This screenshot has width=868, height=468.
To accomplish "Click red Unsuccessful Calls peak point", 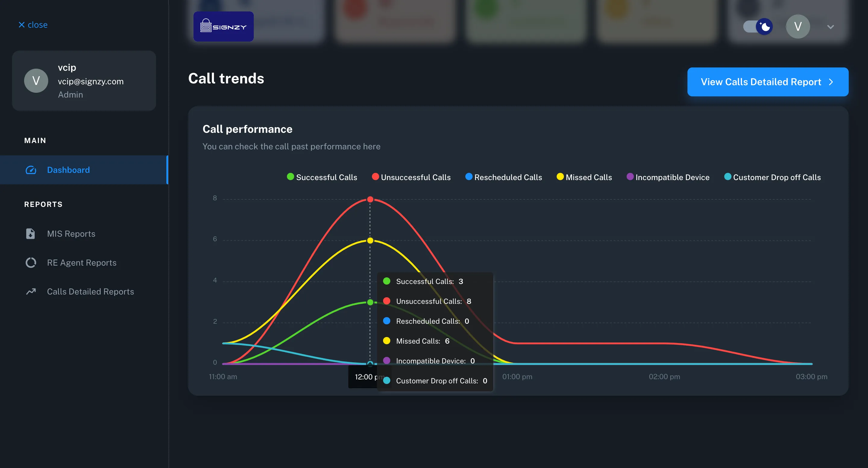I will tap(370, 199).
